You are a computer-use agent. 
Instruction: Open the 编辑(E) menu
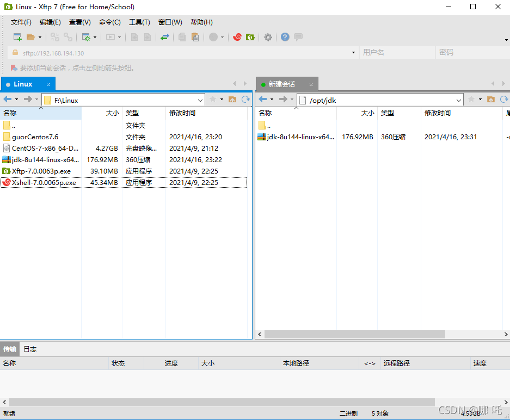point(50,22)
